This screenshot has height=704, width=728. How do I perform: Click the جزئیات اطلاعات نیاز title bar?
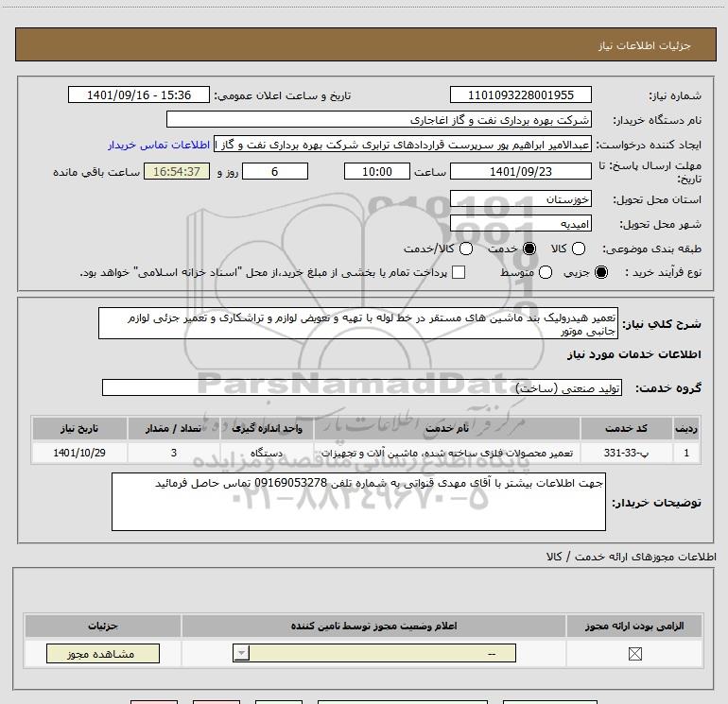[x=365, y=44]
